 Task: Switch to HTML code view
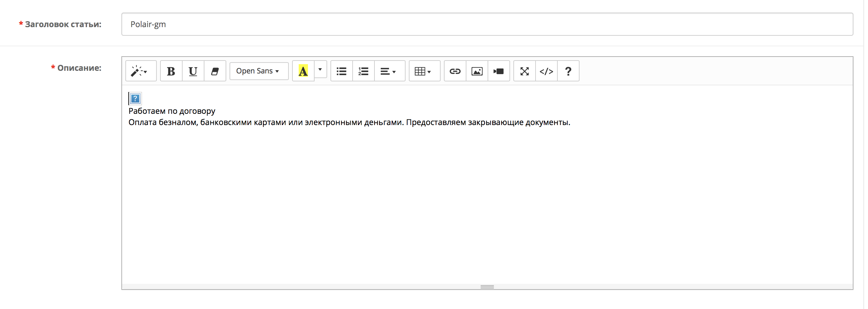click(546, 71)
